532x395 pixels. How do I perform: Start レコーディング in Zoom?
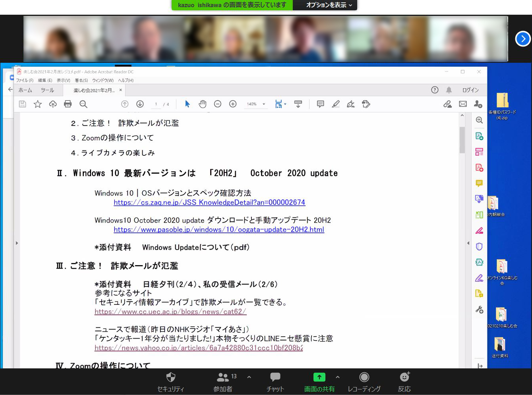click(x=364, y=382)
